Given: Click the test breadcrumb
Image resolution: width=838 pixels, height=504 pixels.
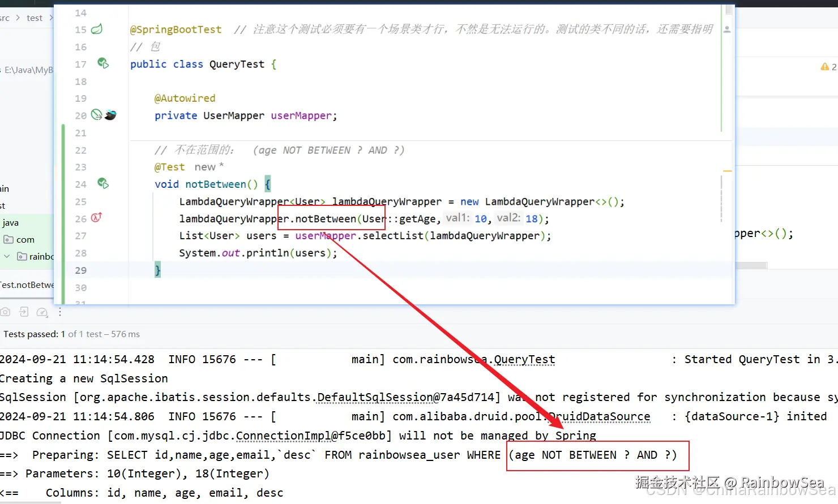Looking at the screenshot, I should pyautogui.click(x=35, y=18).
